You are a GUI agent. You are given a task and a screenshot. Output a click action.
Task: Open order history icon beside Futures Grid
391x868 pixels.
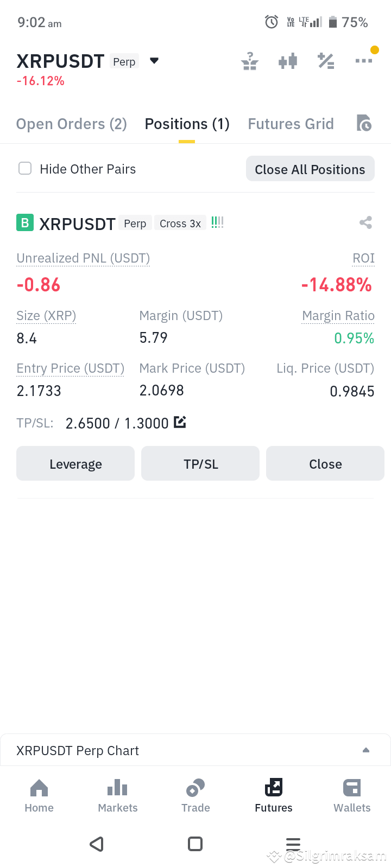(364, 123)
